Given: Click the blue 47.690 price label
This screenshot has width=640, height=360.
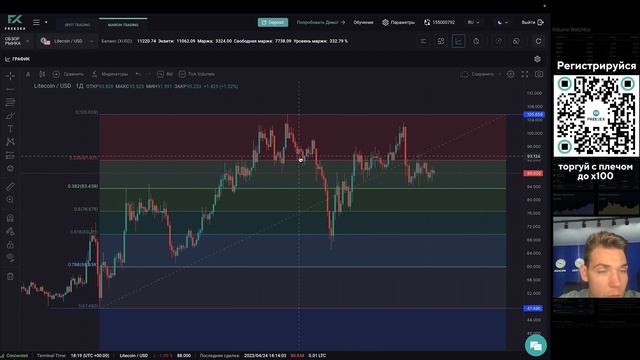Looking at the screenshot, I should [534, 308].
